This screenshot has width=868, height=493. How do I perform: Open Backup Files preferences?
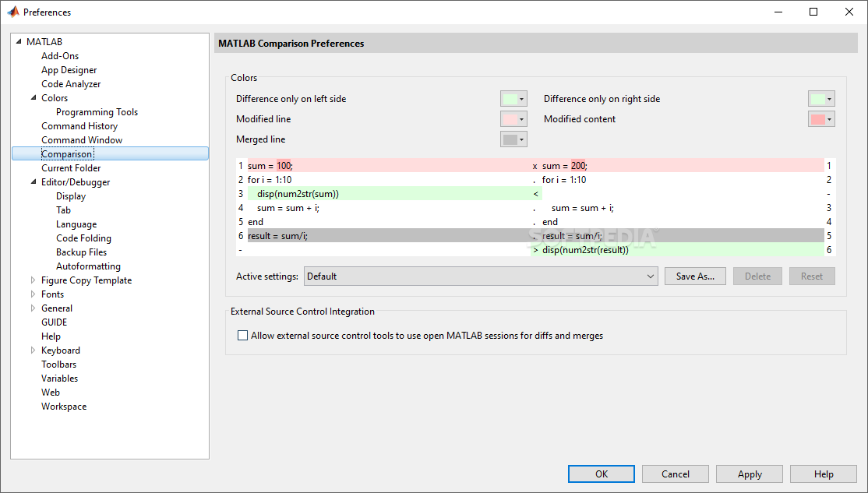click(x=81, y=252)
